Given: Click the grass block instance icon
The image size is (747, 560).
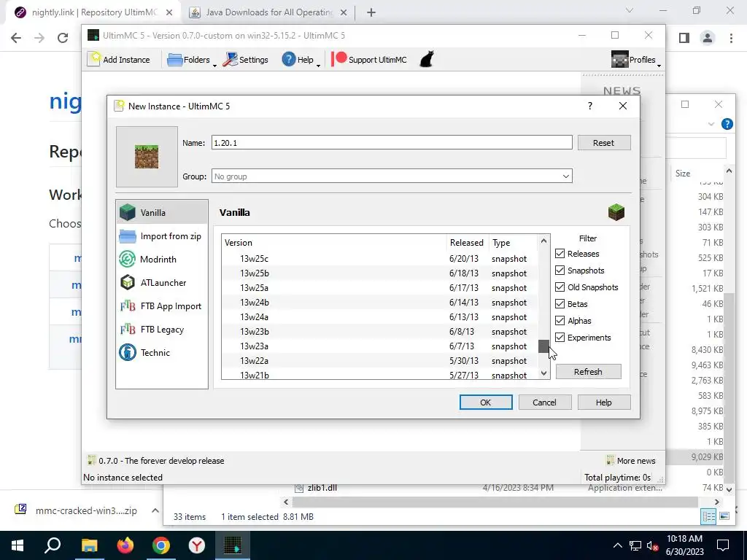Looking at the screenshot, I should click(x=147, y=157).
